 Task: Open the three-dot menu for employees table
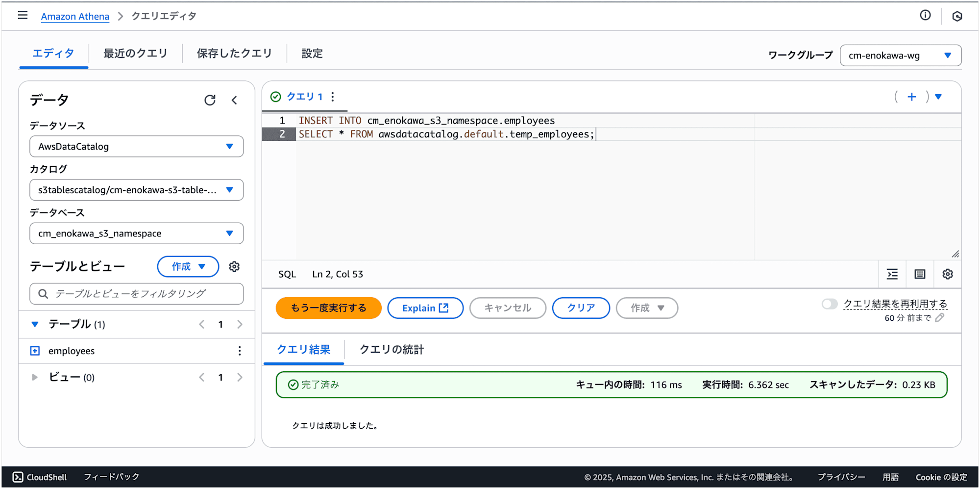240,351
